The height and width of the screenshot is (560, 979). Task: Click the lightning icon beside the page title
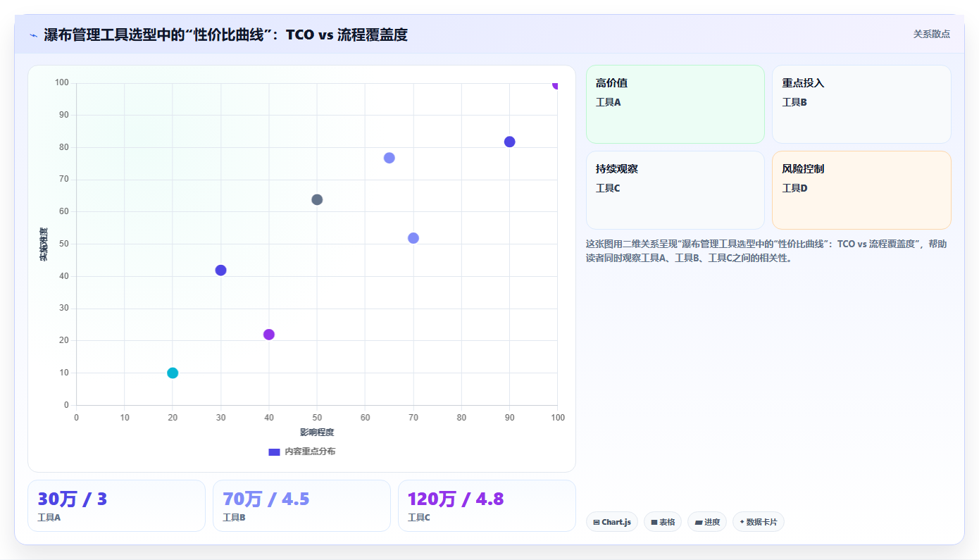coord(33,35)
